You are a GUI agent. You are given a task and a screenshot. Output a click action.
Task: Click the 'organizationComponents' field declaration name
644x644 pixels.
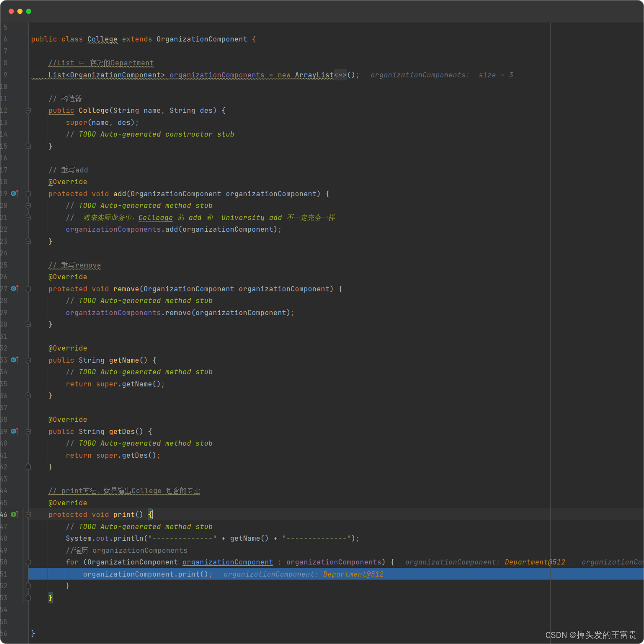[217, 75]
